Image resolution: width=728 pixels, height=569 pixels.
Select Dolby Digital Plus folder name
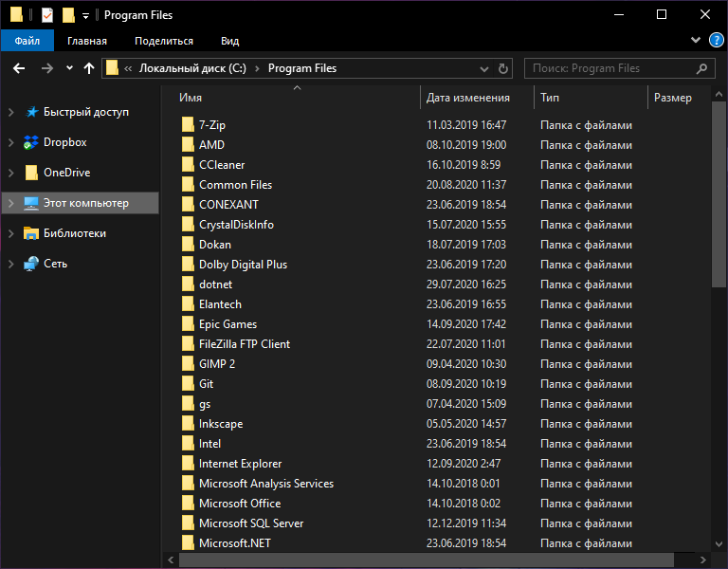pos(244,265)
